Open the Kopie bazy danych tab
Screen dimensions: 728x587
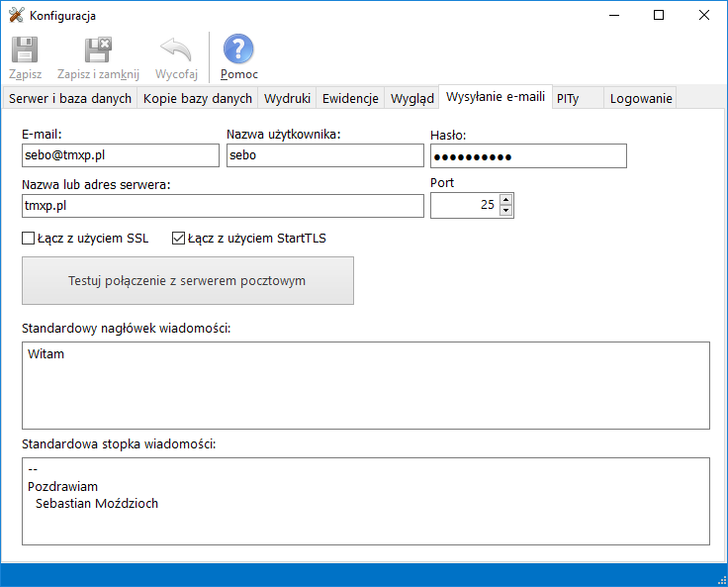(x=197, y=99)
